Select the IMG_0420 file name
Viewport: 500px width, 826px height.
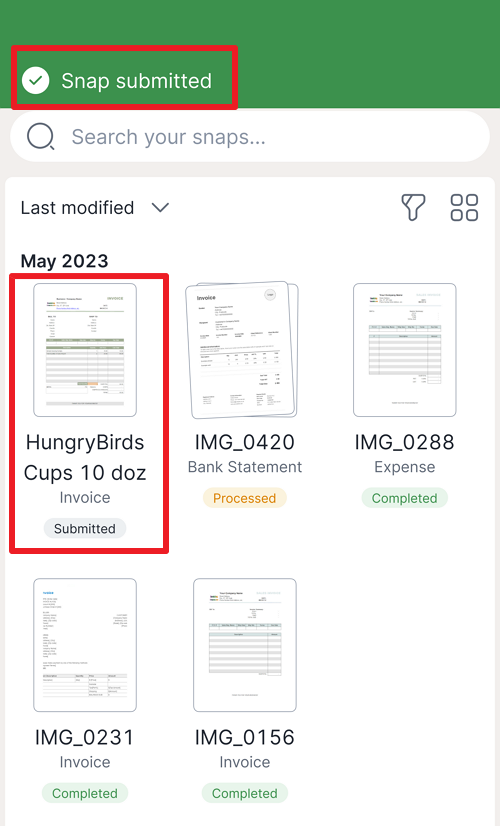pyautogui.click(x=245, y=442)
